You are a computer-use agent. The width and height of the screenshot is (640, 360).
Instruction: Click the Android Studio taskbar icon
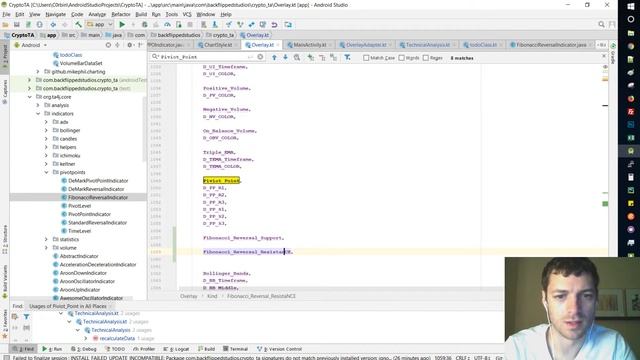(631, 151)
